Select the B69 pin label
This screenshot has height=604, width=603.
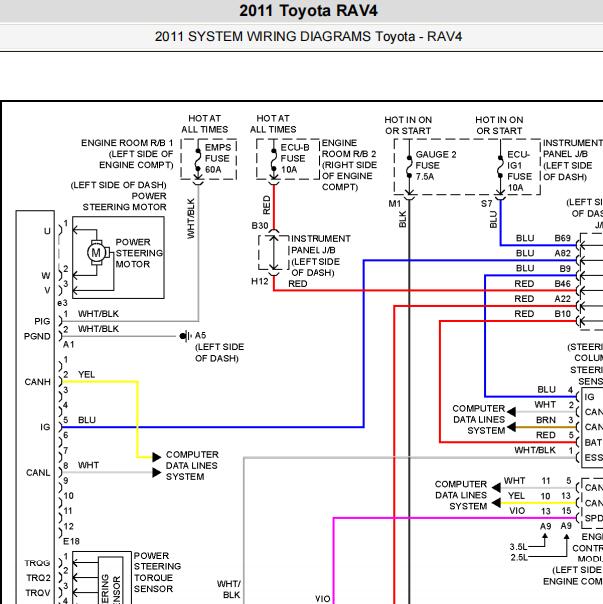[x=562, y=238]
